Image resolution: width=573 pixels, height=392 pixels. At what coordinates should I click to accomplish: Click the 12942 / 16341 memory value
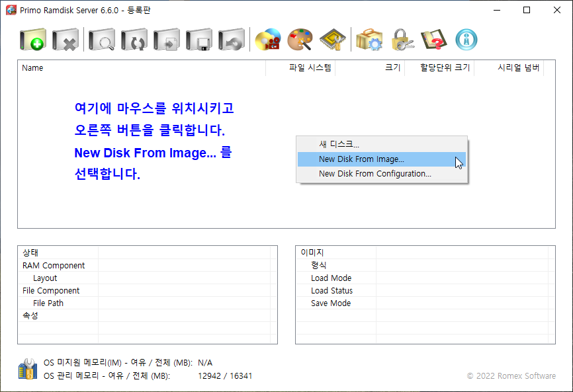[x=225, y=376]
